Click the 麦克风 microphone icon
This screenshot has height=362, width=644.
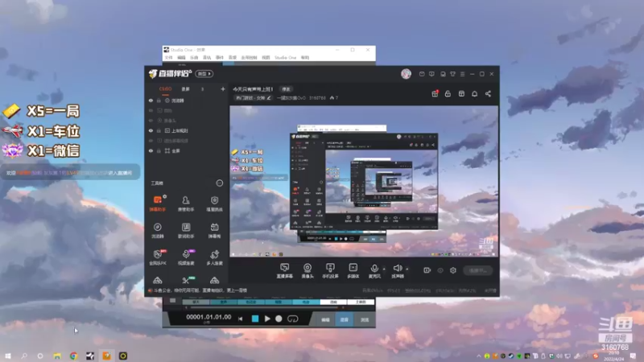pos(374,269)
